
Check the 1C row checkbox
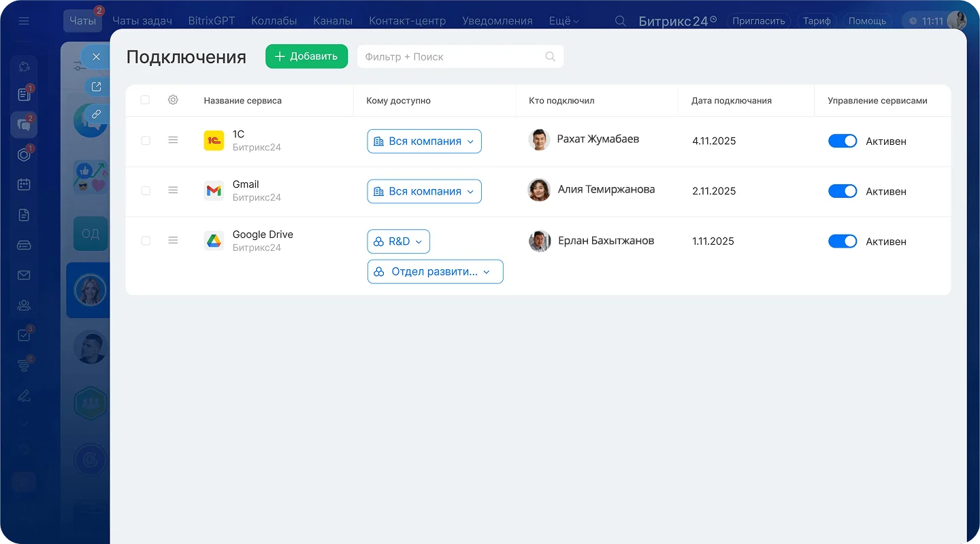(145, 141)
